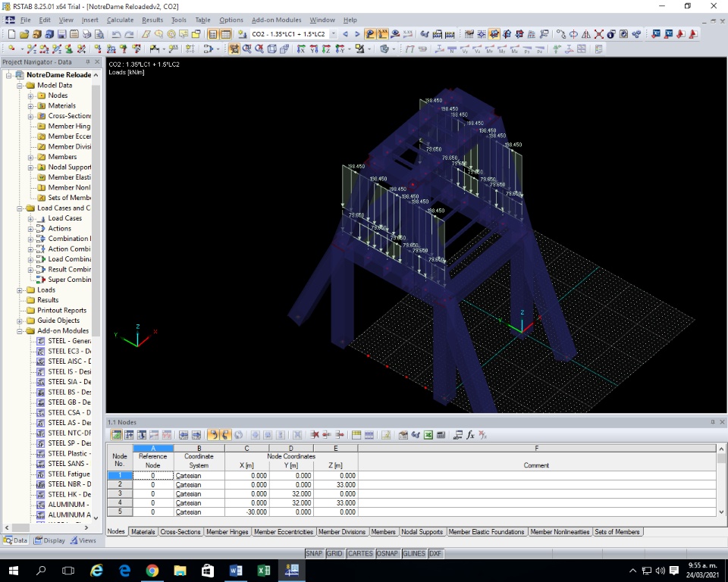Toggle OSNAP in the status bar

click(x=387, y=553)
